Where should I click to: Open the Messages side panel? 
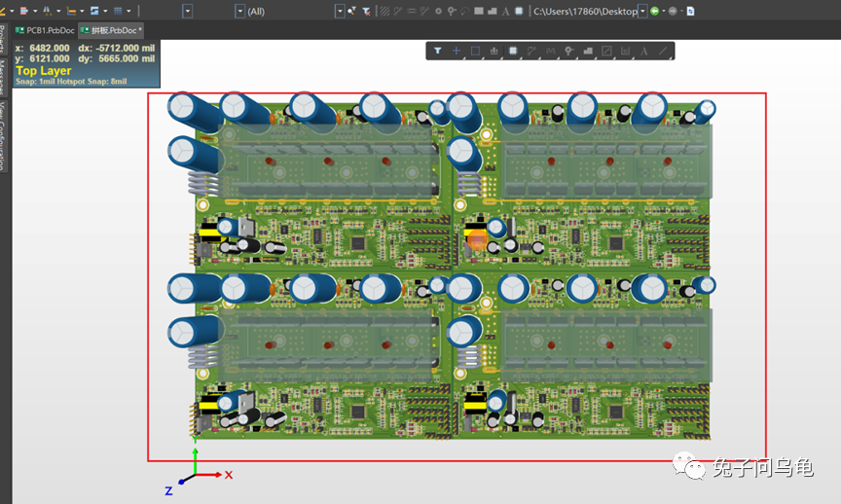click(x=4, y=77)
